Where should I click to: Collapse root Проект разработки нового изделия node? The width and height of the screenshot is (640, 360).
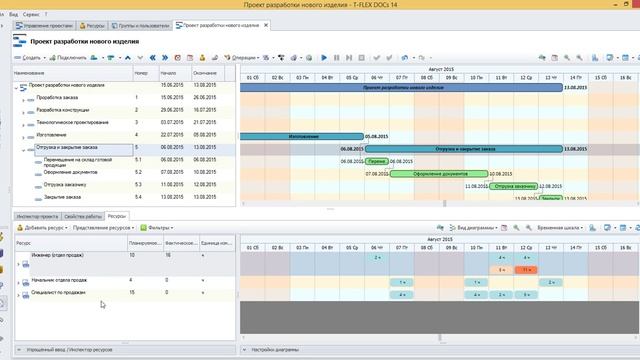coord(16,88)
